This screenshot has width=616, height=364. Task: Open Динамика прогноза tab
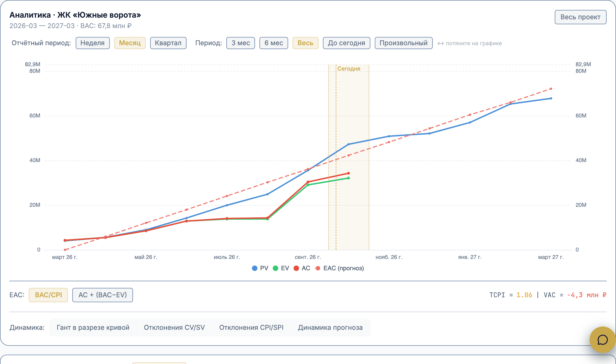coord(330,328)
